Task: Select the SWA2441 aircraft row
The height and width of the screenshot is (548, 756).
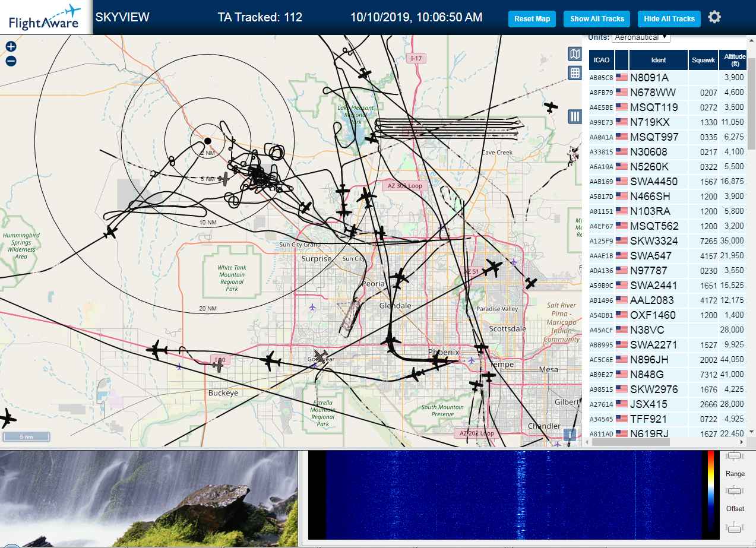Action: click(668, 285)
